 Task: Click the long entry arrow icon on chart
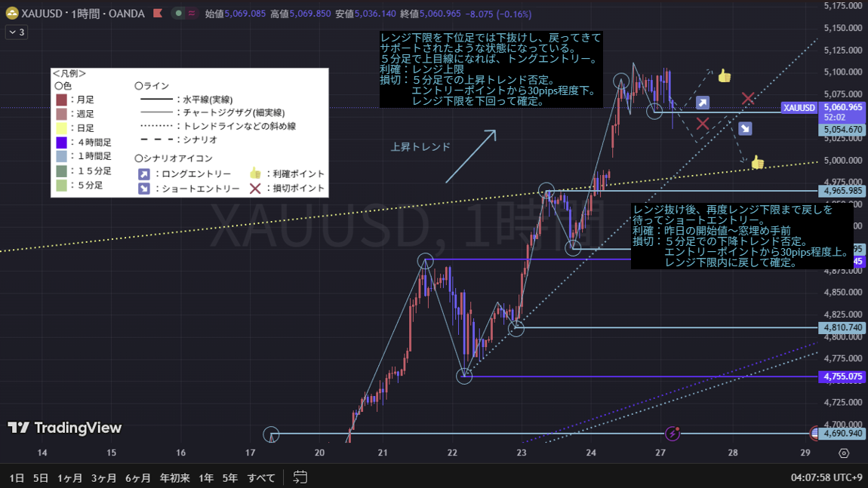point(703,103)
